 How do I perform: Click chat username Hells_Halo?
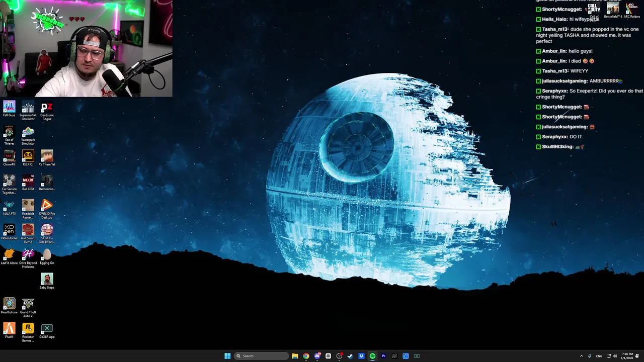click(x=554, y=19)
